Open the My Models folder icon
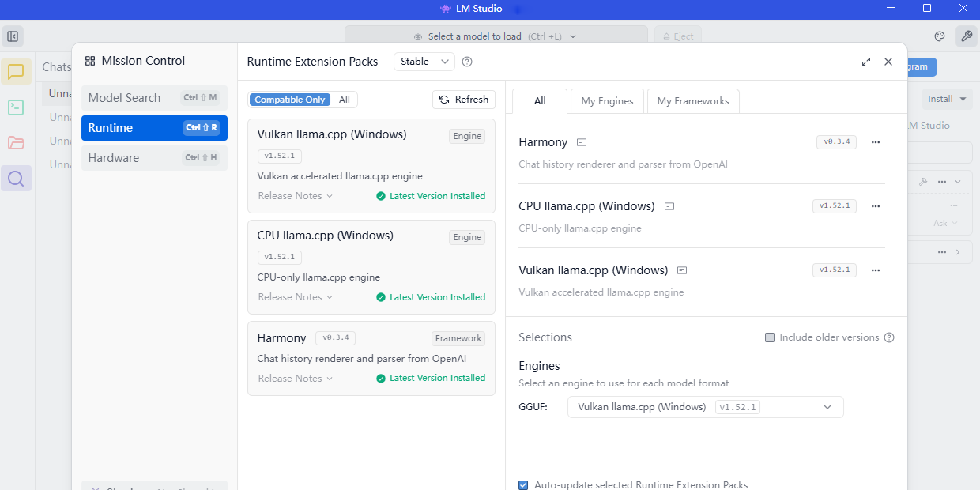The width and height of the screenshot is (980, 490). [16, 143]
